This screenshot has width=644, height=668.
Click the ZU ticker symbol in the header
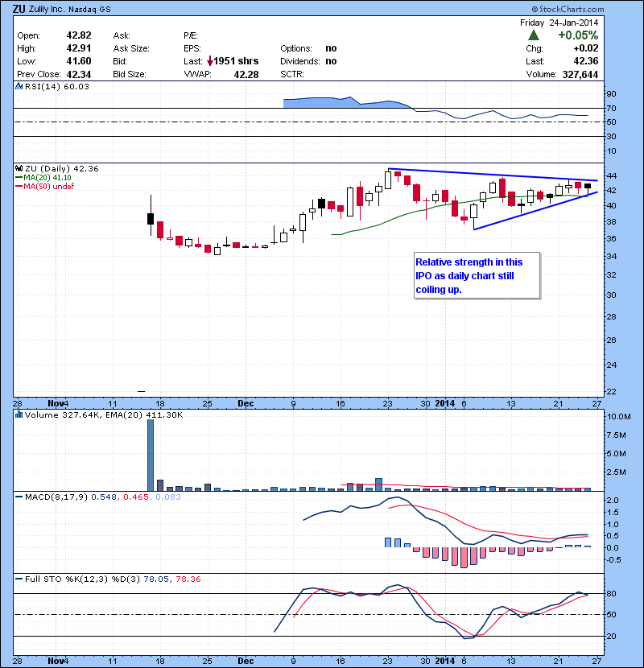pyautogui.click(x=19, y=9)
